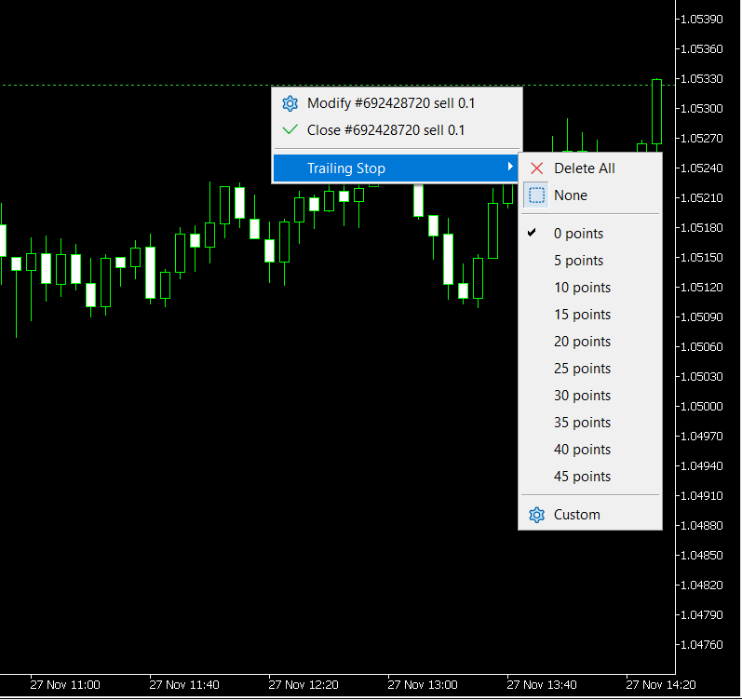Click the 27 Nov 13:00 time axis label

point(423,685)
